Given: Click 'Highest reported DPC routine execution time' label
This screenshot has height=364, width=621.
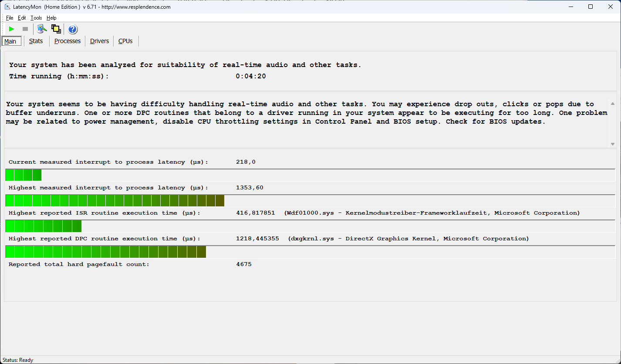Looking at the screenshot, I should click(x=105, y=239).
